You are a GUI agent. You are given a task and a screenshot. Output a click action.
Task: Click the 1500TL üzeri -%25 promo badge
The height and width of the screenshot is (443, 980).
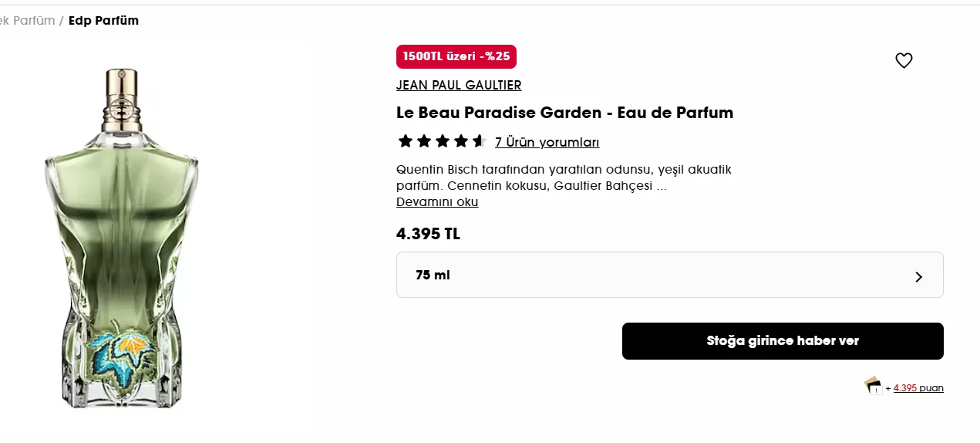click(456, 56)
